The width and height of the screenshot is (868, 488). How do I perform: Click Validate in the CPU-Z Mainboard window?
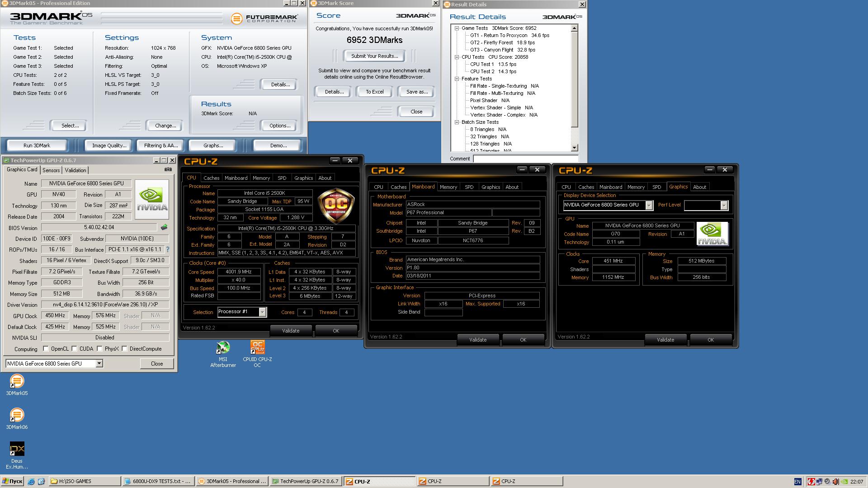(x=478, y=340)
